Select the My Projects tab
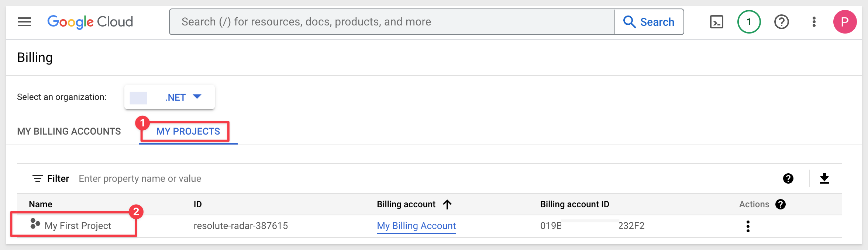This screenshot has width=868, height=250. (188, 131)
